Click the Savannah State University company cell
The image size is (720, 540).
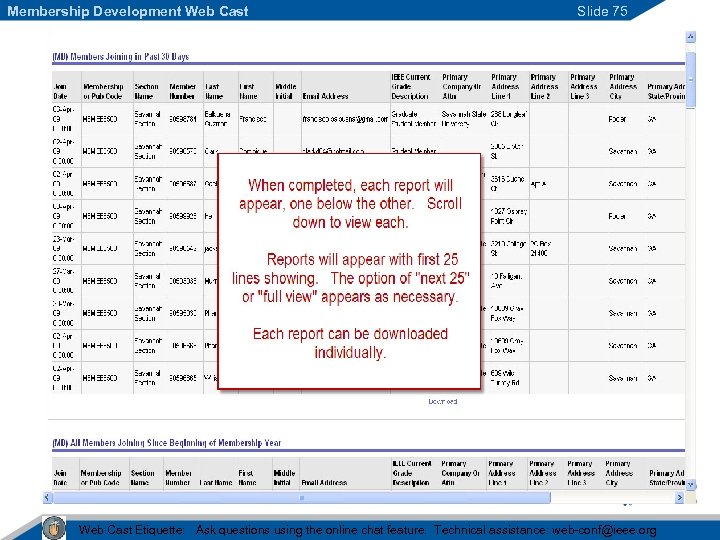pos(463,119)
